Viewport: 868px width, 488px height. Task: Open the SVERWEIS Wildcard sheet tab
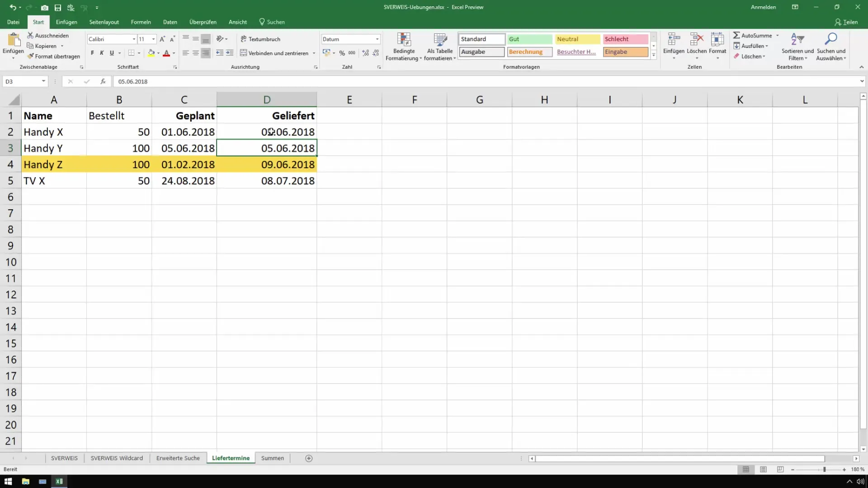[x=117, y=458]
